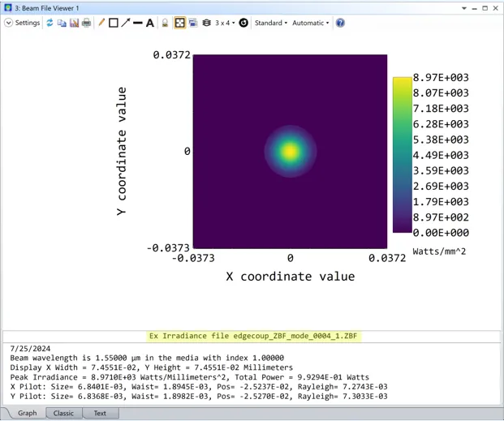The width and height of the screenshot is (504, 421).
Task: Select the pencil annotation tool
Action: click(x=101, y=23)
